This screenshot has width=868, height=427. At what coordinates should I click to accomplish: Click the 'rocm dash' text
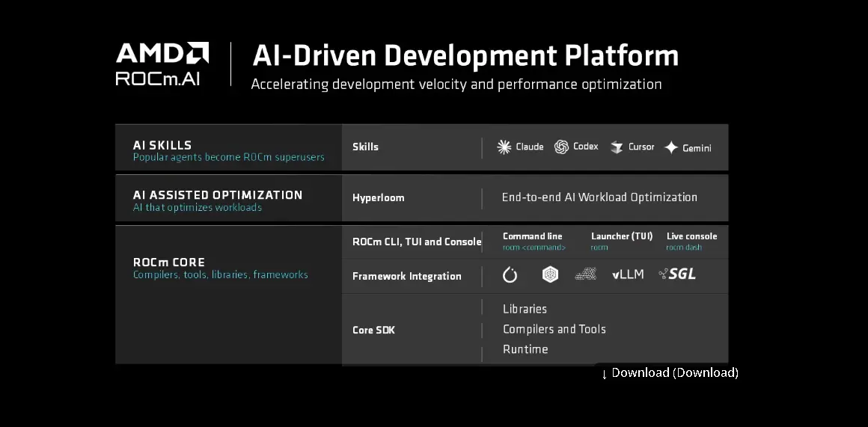(684, 248)
